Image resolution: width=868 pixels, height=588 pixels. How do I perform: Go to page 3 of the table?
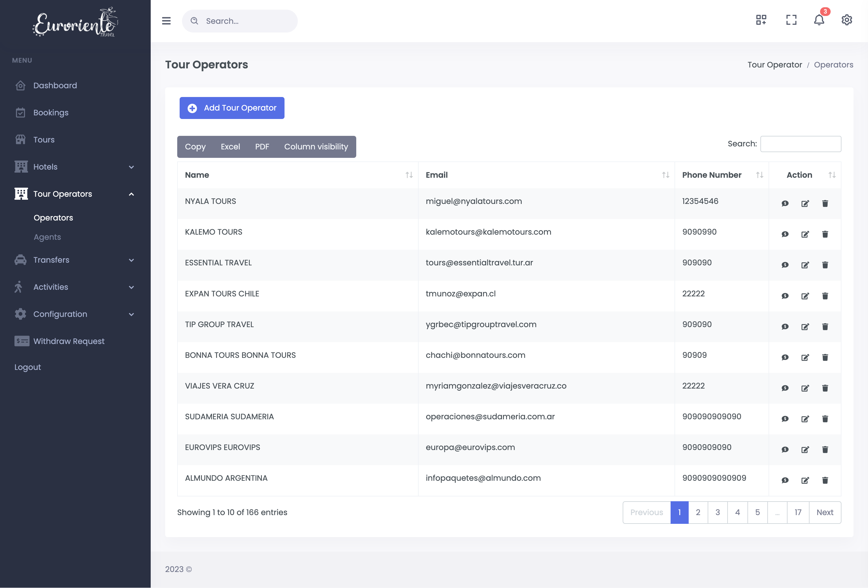click(x=718, y=513)
